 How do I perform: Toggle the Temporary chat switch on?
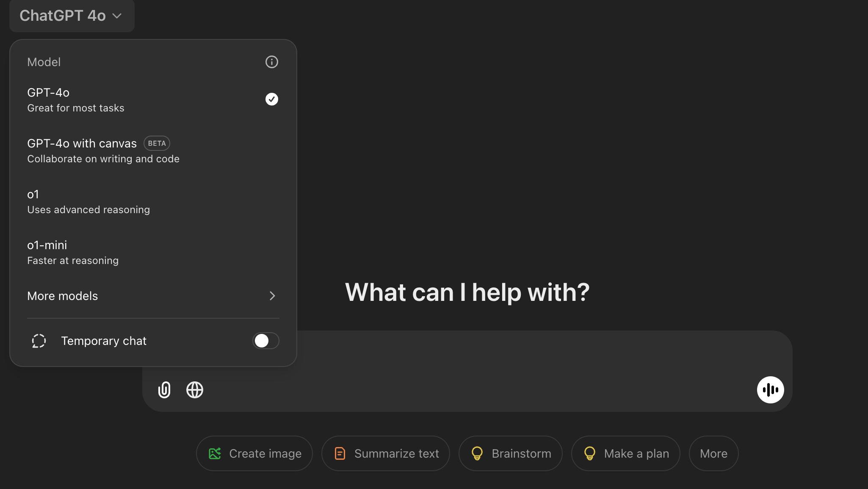(265, 341)
